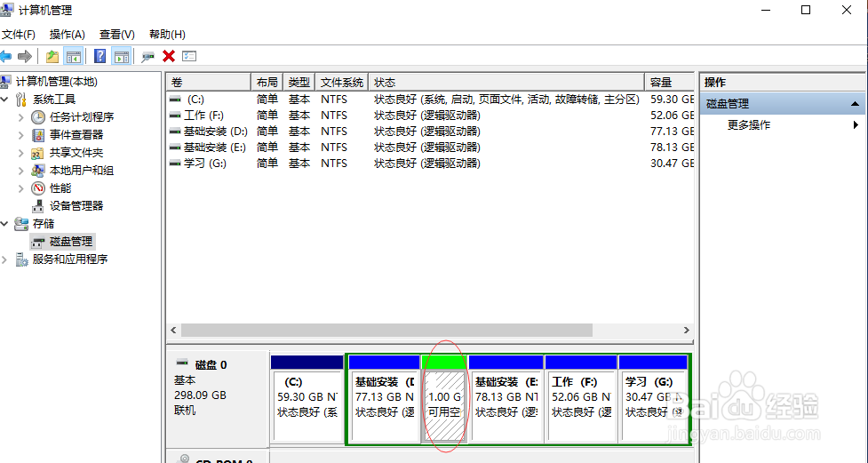Expand the 性能 node arrow

[x=21, y=188]
